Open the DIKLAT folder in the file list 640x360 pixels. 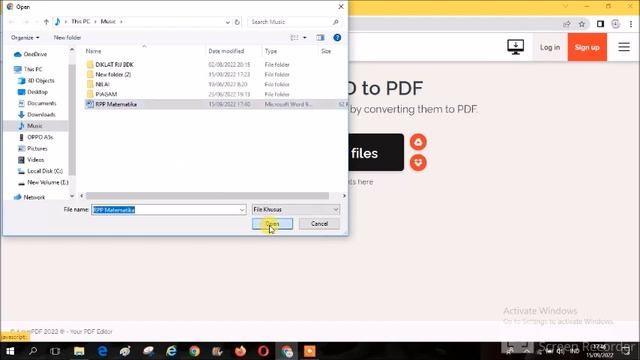114,64
